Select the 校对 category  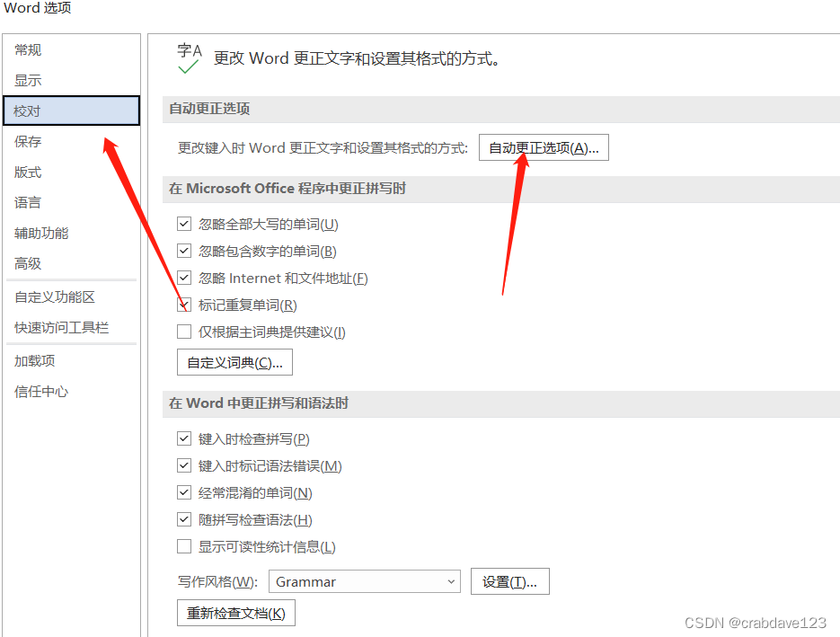point(71,111)
